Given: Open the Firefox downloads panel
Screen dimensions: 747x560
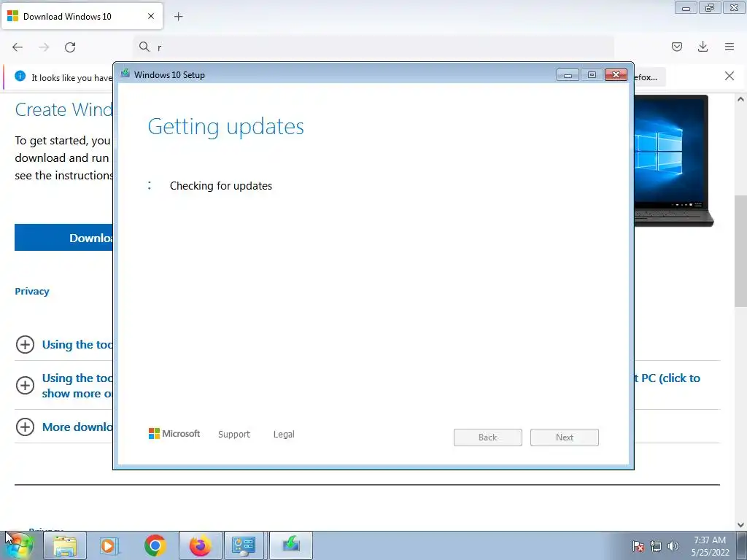Looking at the screenshot, I should pyautogui.click(x=703, y=47).
